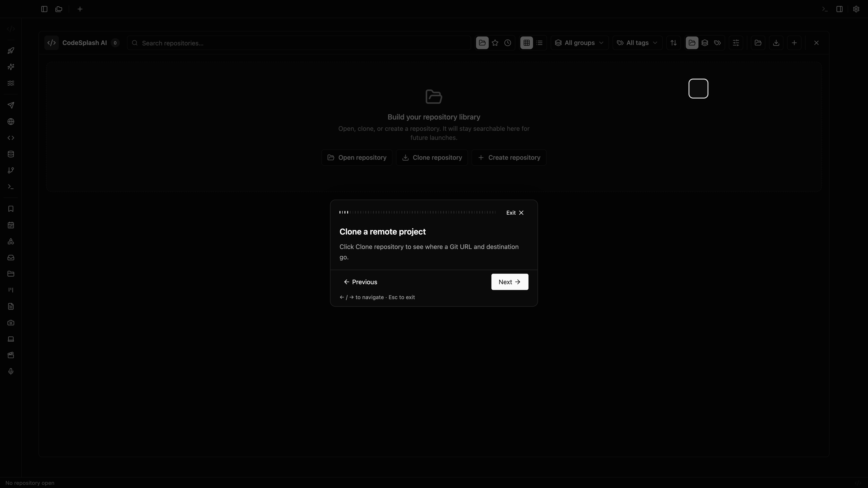This screenshot has height=488, width=868.
Task: Click the Open repository button
Action: 357,158
